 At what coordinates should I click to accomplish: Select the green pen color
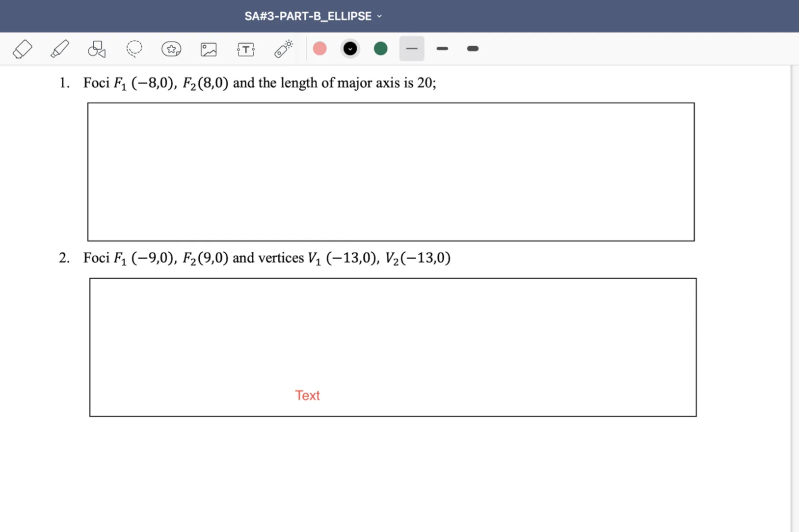380,49
